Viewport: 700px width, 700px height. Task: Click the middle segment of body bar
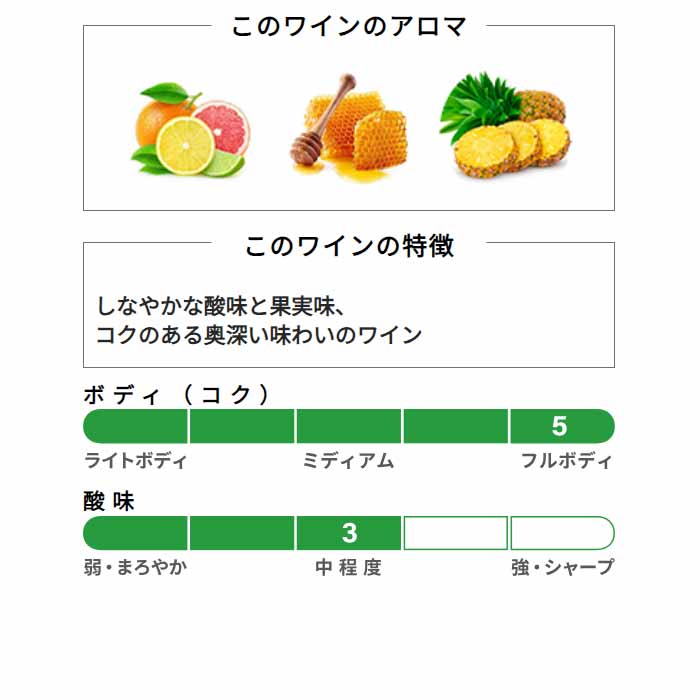(x=349, y=426)
